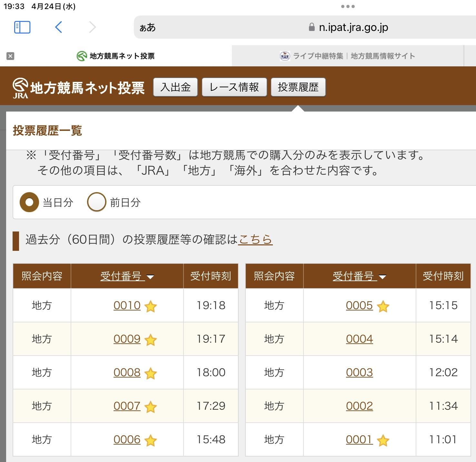Screen dimensions: 476x462
Task: Tap the three-dot multitasking icon at top
Action: click(x=348, y=6)
